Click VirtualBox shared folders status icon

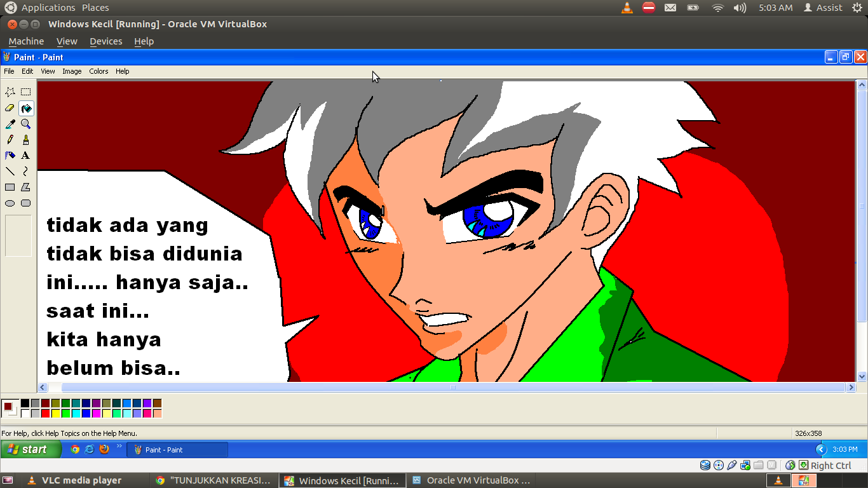pyautogui.click(x=758, y=465)
